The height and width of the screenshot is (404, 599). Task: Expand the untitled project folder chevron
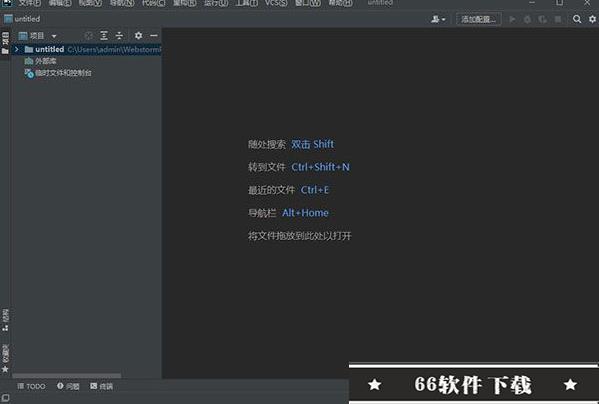(x=16, y=49)
